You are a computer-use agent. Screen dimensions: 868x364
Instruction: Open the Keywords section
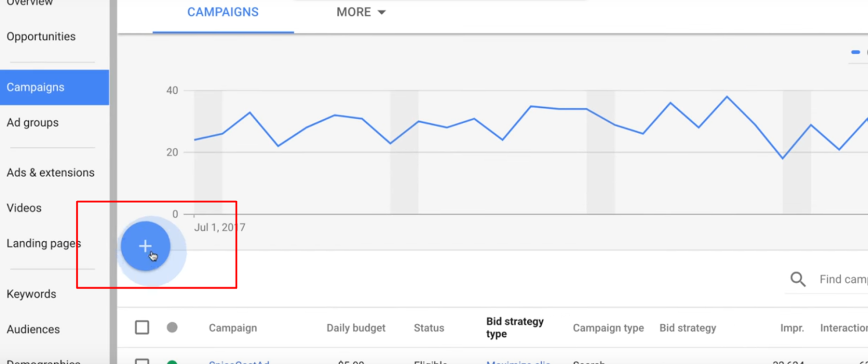point(31,294)
